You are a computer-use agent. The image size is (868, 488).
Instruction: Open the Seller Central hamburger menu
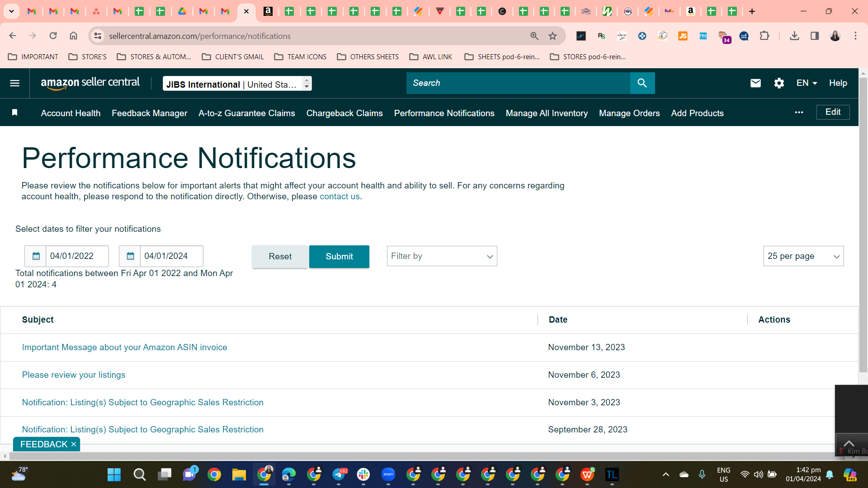[x=14, y=83]
